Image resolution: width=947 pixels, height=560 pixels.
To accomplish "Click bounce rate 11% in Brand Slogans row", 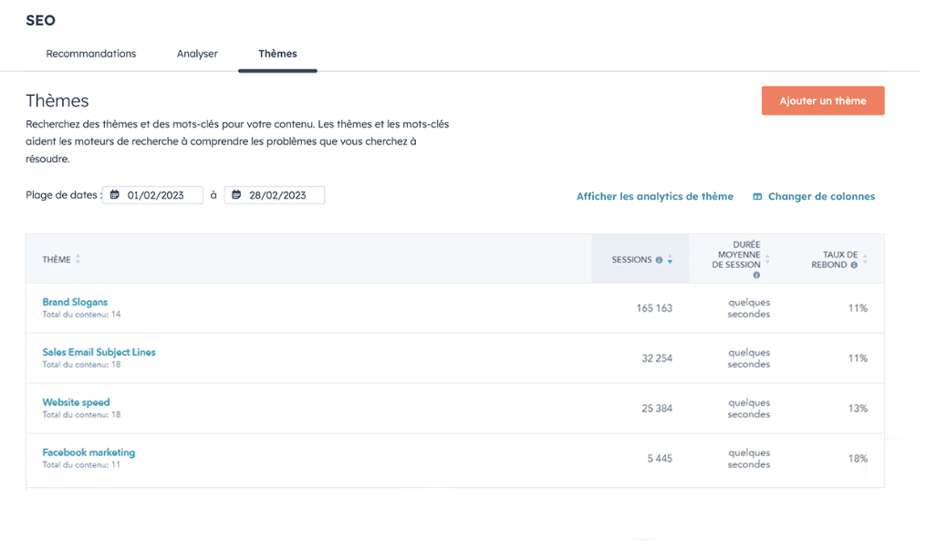I will click(858, 308).
